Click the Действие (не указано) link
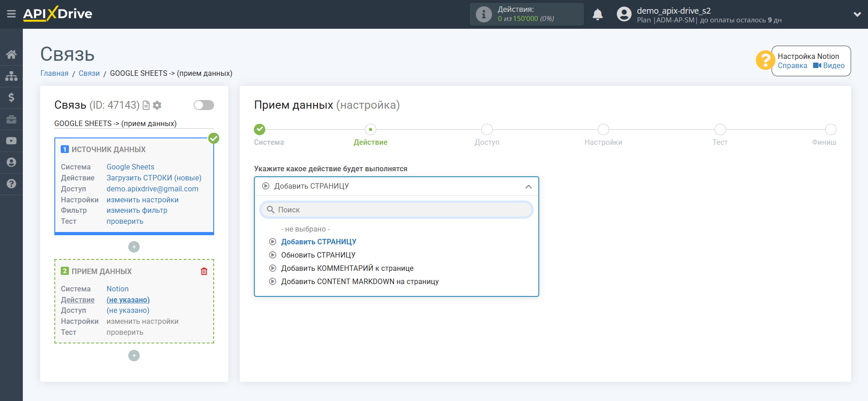The height and width of the screenshot is (401, 868). point(128,300)
